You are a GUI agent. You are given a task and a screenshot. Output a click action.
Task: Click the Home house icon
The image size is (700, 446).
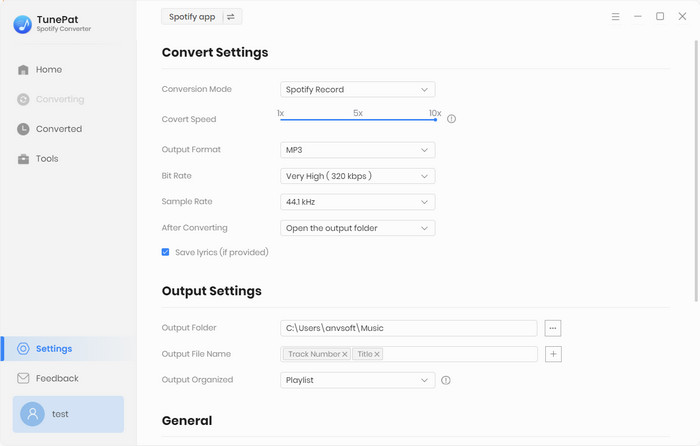pos(23,70)
